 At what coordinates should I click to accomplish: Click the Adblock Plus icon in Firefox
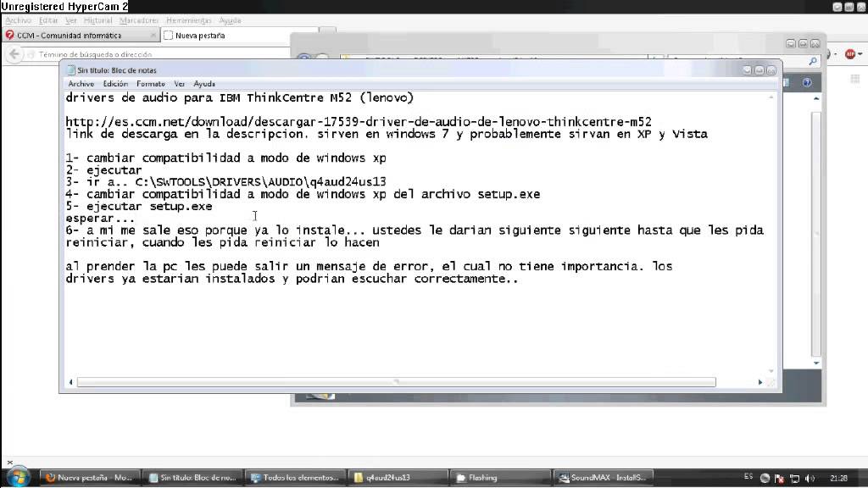[x=850, y=53]
